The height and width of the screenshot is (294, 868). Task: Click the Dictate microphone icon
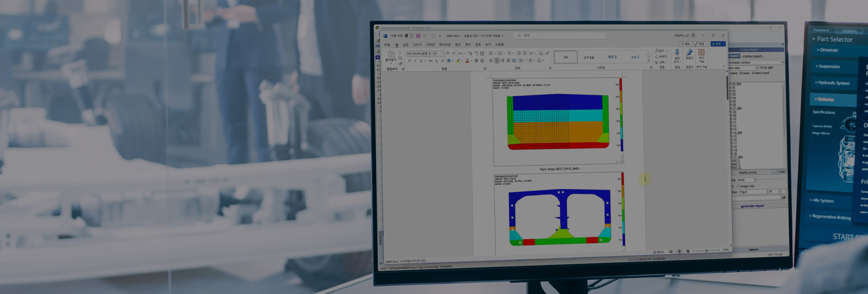tap(677, 53)
